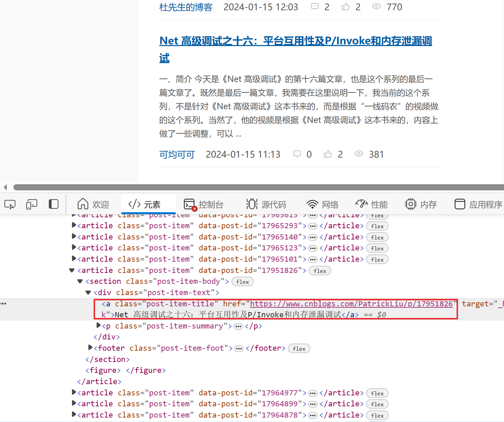Expand article node with data-post-id 17964977
This screenshot has width=504, height=422.
point(74,392)
